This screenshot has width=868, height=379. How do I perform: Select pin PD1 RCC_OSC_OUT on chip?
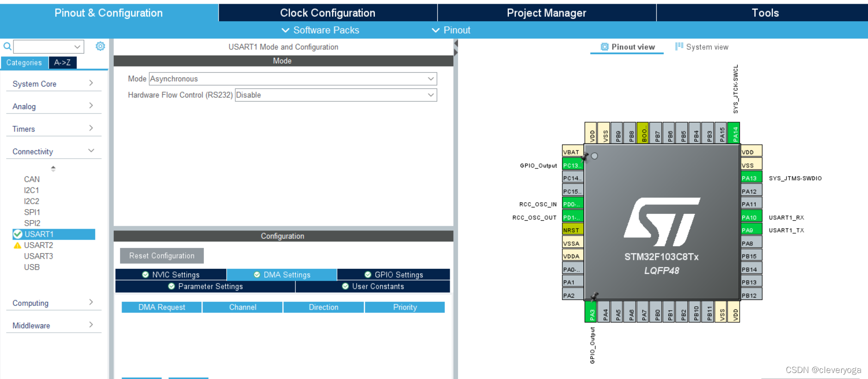[573, 217]
